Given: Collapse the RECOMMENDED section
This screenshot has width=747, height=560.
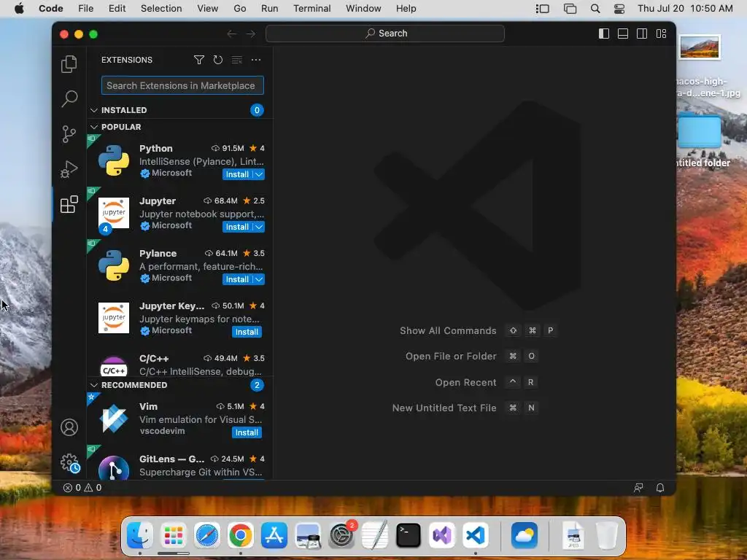Looking at the screenshot, I should (x=94, y=385).
